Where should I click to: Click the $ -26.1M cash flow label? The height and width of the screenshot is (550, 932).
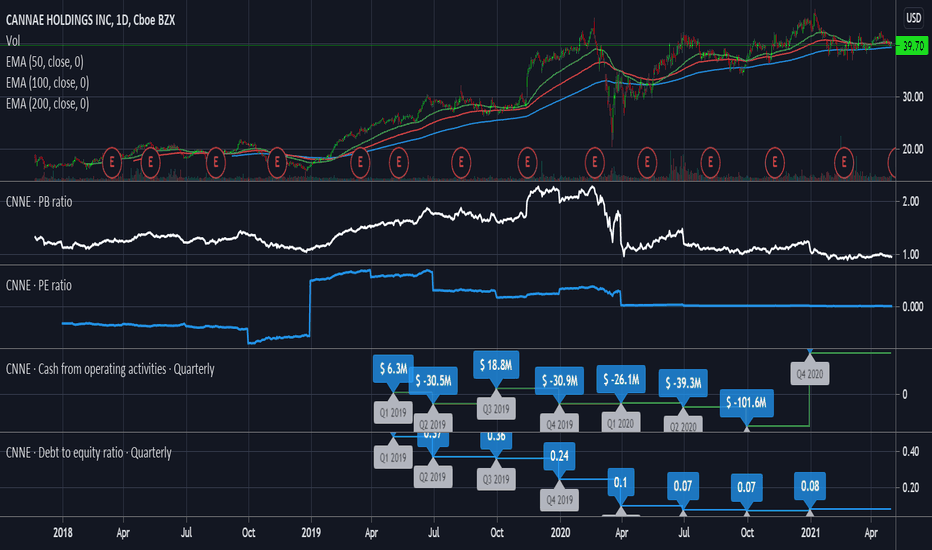point(621,379)
